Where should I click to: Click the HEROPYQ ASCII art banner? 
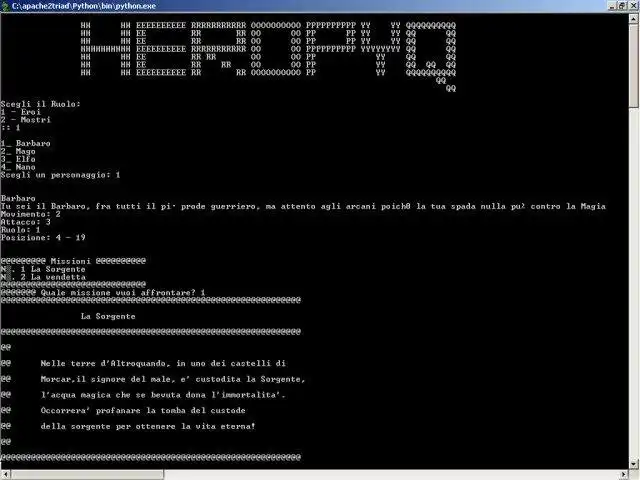coord(268,56)
